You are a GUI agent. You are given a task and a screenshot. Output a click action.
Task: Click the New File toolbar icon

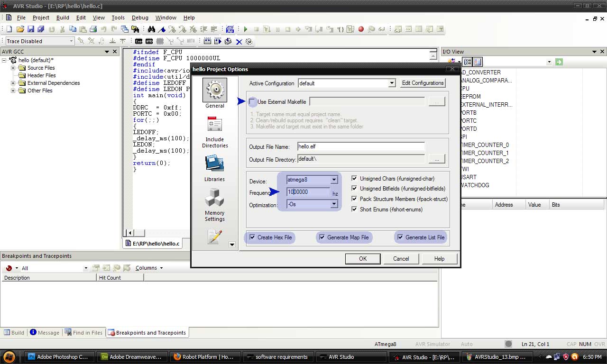pos(9,29)
